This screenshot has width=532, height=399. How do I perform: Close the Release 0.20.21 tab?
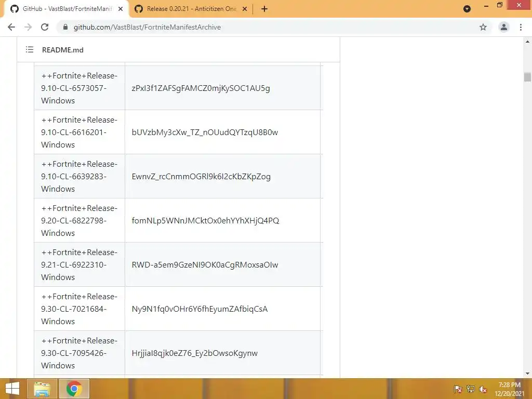pos(245,9)
